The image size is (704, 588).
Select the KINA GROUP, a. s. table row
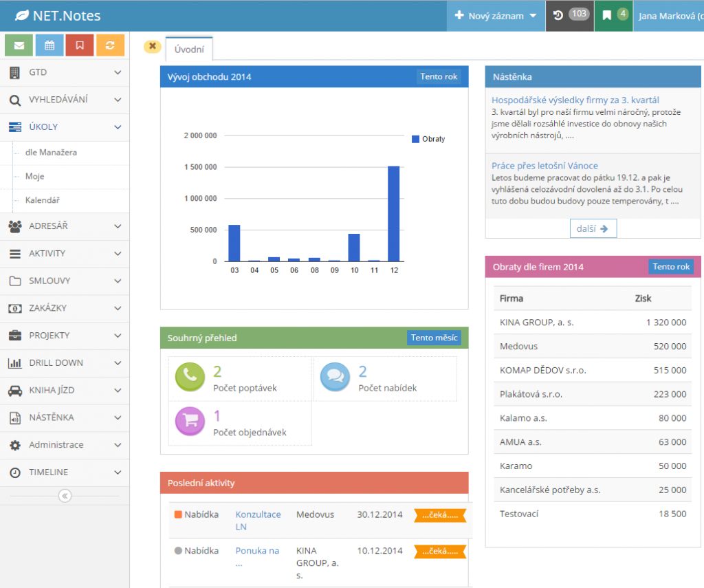tap(593, 323)
